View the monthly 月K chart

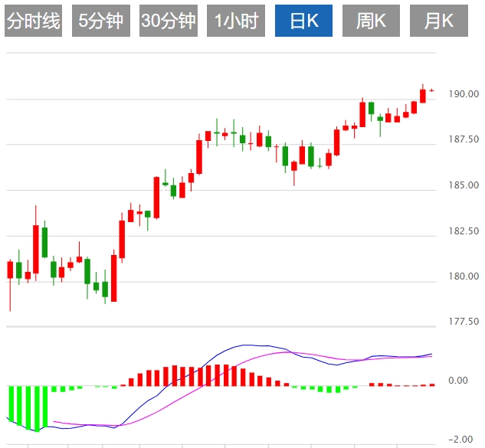pyautogui.click(x=438, y=21)
